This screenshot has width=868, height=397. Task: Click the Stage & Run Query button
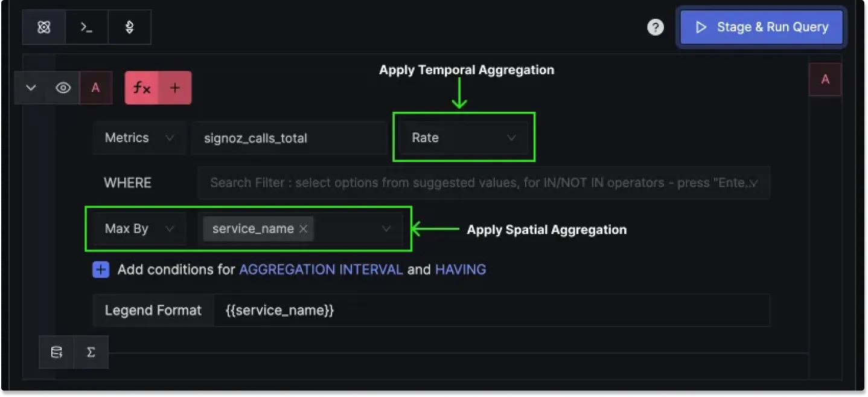click(x=762, y=27)
